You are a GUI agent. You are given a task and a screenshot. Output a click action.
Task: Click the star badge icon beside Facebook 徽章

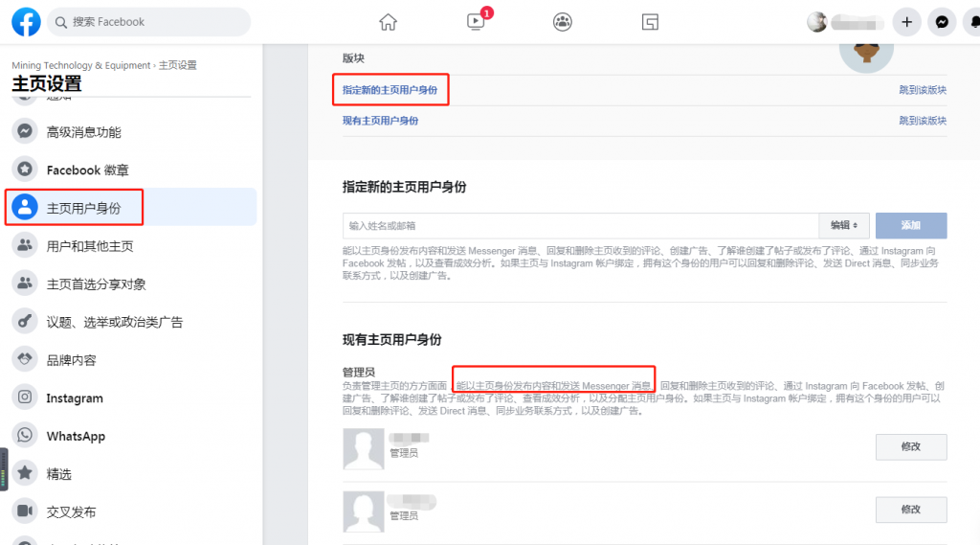(25, 170)
